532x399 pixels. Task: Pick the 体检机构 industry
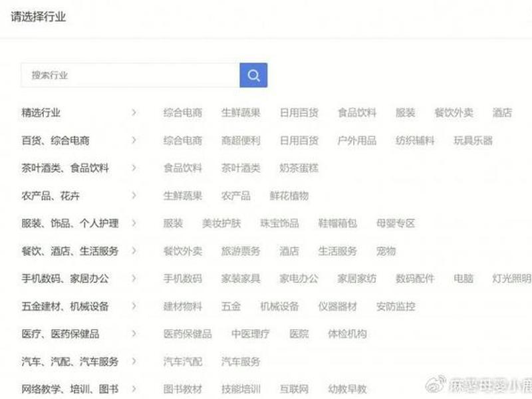(347, 334)
